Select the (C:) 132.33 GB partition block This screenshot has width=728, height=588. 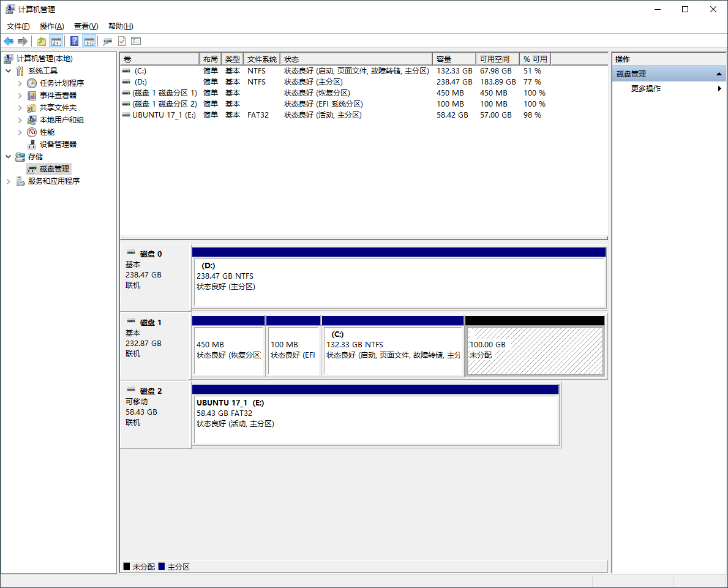pos(393,345)
